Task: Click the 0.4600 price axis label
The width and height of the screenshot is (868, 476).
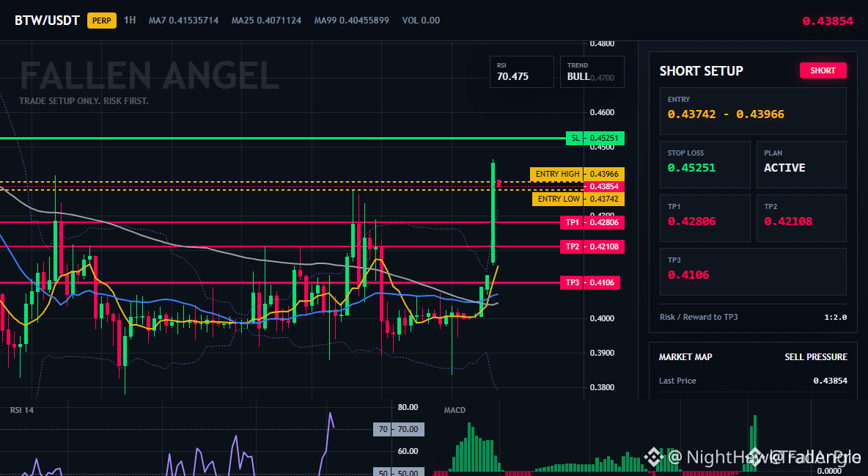Action: coord(602,112)
